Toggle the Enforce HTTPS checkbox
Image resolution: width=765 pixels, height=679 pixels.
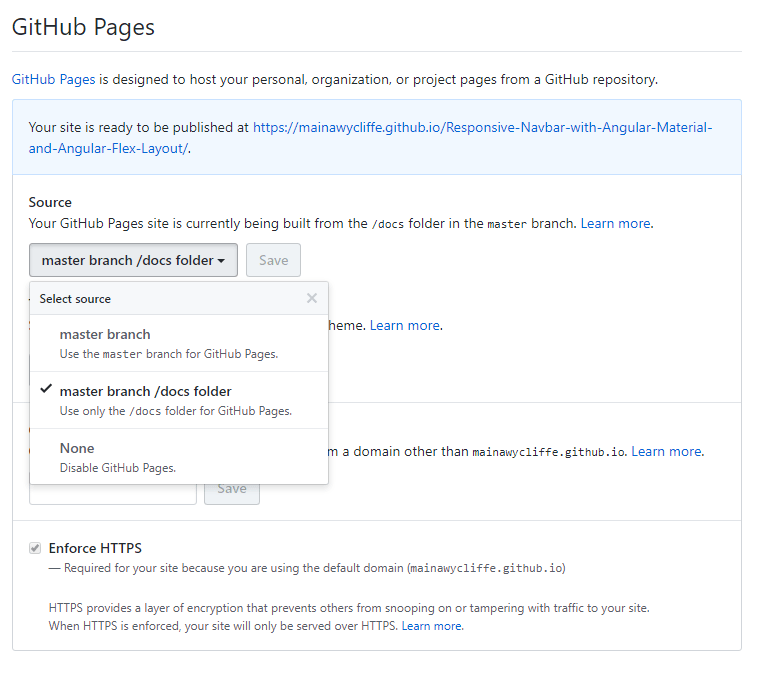tap(36, 548)
